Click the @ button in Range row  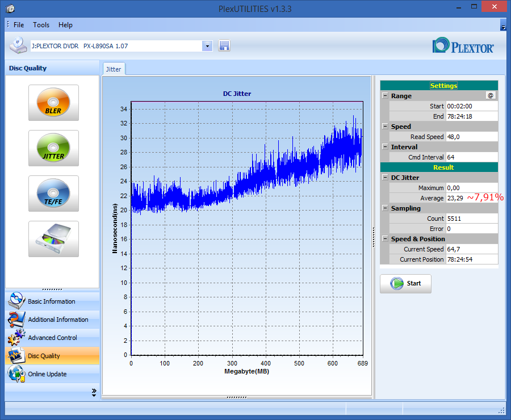[x=491, y=95]
